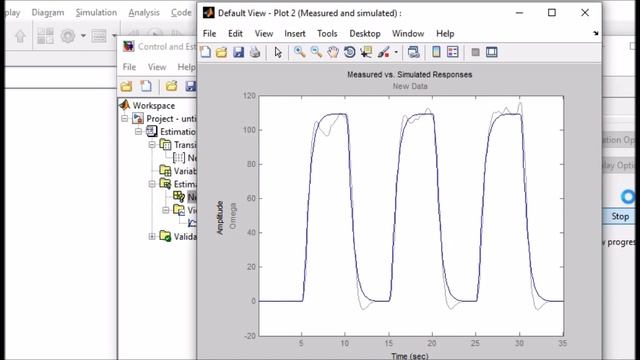
Task: Click the Insert Legend icon
Action: pos(453,52)
